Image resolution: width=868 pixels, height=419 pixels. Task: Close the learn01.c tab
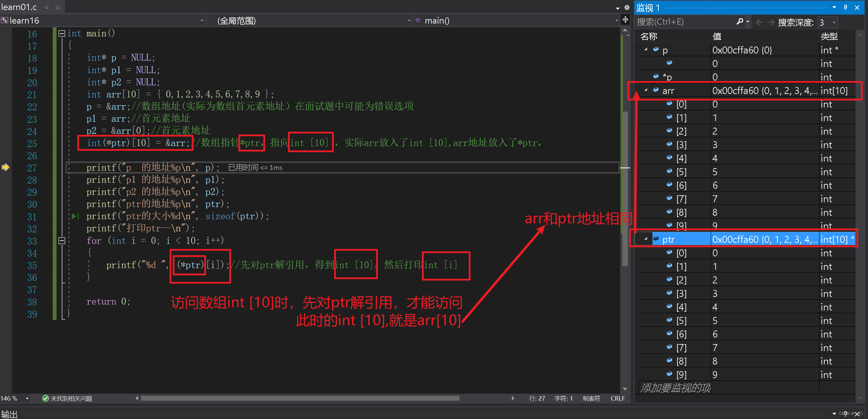click(58, 7)
